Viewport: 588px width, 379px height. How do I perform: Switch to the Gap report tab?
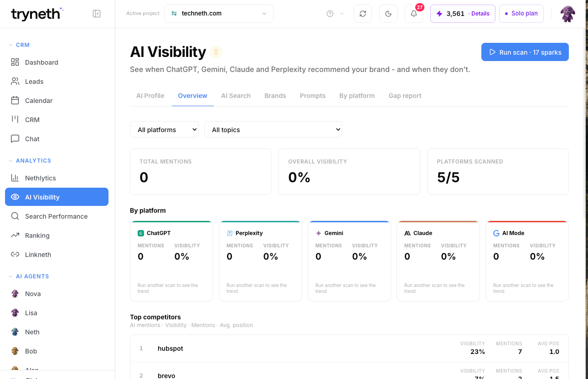pyautogui.click(x=405, y=96)
